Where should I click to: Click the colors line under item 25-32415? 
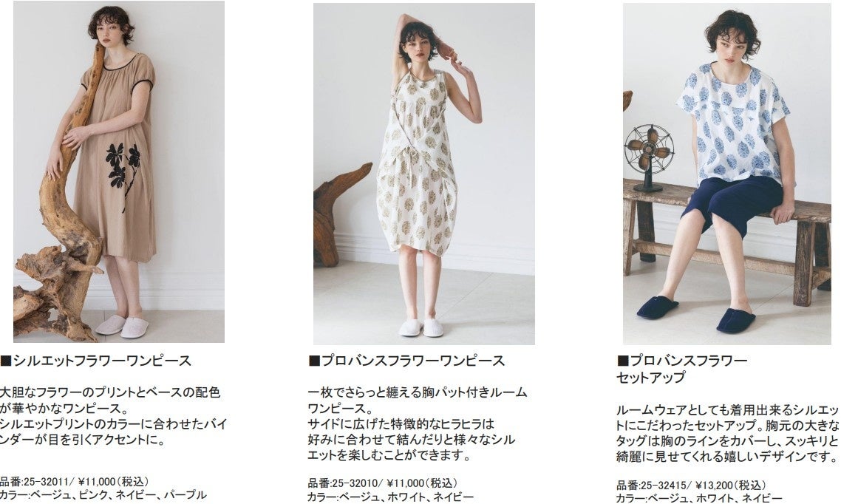pos(699,499)
